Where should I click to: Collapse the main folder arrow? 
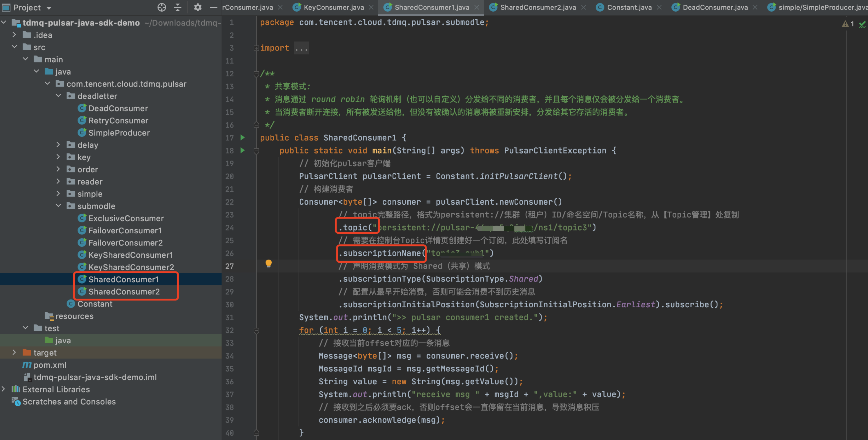click(x=25, y=59)
